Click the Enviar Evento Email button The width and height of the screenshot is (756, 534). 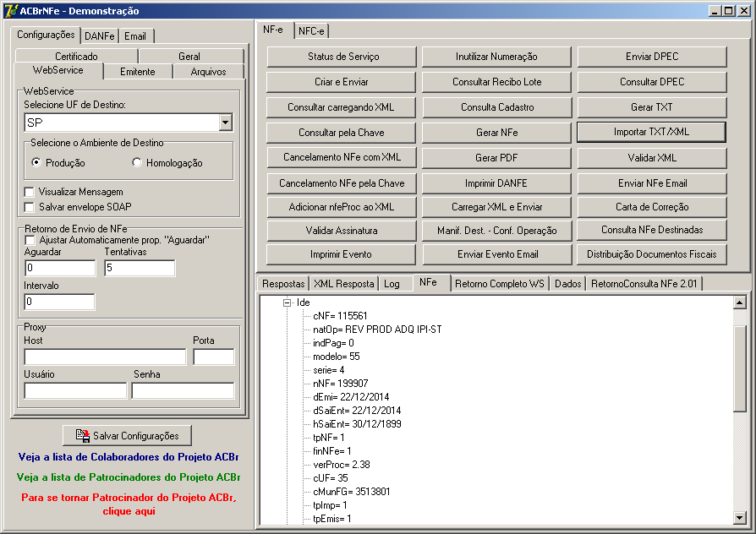click(x=496, y=254)
